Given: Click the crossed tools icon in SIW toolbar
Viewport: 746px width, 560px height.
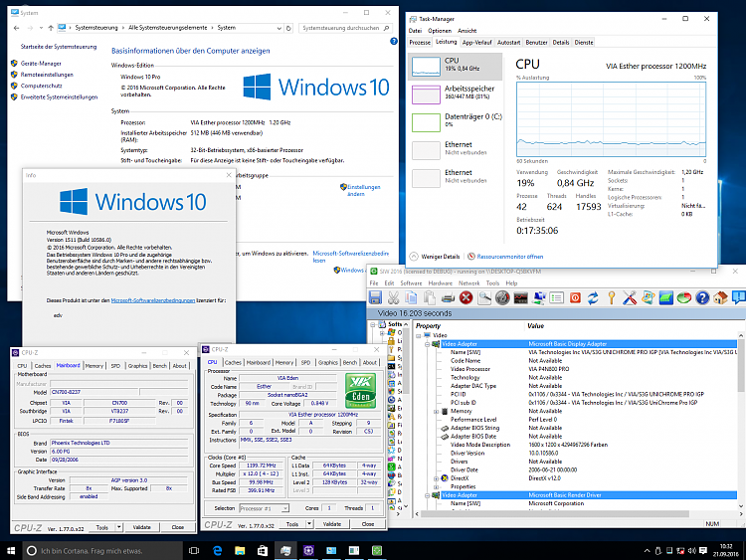Looking at the screenshot, I should pyautogui.click(x=630, y=298).
